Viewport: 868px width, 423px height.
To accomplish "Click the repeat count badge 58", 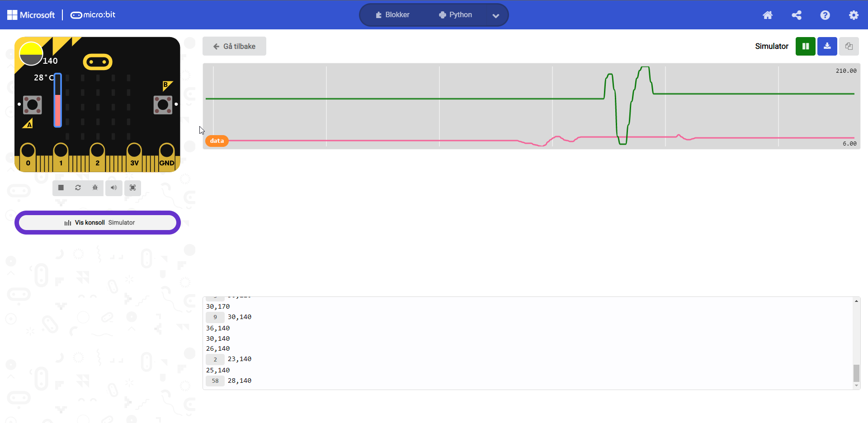I will [215, 381].
